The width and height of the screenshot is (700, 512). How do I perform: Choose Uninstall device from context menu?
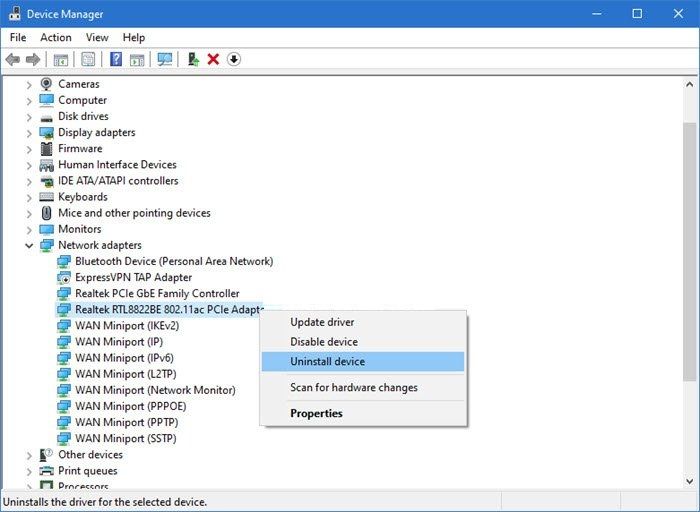pyautogui.click(x=327, y=361)
